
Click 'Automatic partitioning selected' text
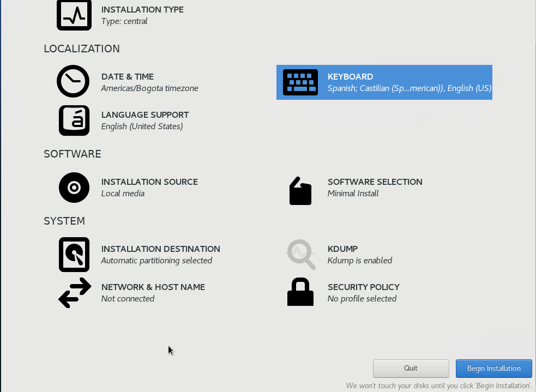156,261
